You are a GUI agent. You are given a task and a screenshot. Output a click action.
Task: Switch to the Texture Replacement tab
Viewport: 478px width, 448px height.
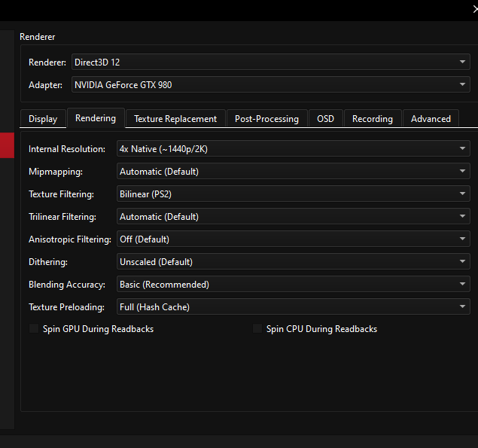pyautogui.click(x=175, y=119)
